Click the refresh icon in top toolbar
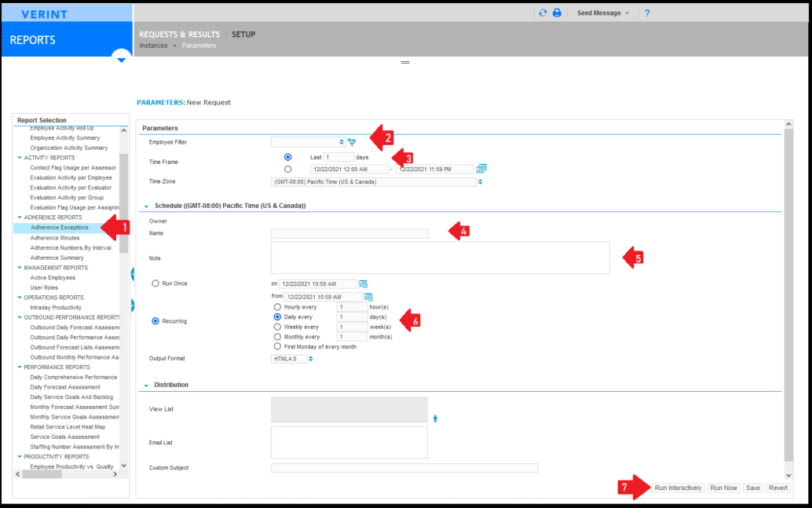The width and height of the screenshot is (812, 508). tap(543, 13)
